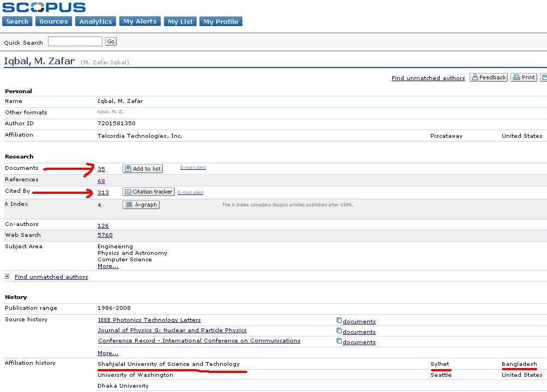Click the Add to list button
Image resolution: width=547 pixels, height=392 pixels.
pyautogui.click(x=143, y=169)
